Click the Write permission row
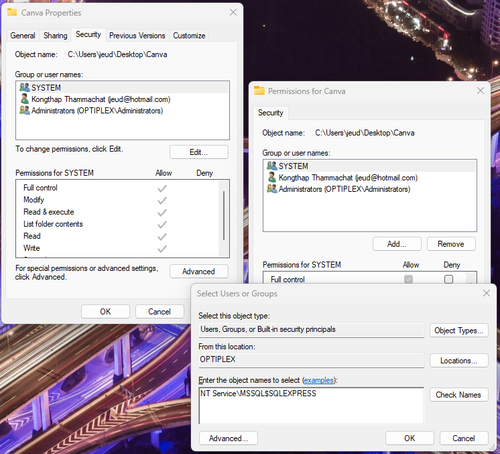This screenshot has height=454, width=500. (117, 248)
